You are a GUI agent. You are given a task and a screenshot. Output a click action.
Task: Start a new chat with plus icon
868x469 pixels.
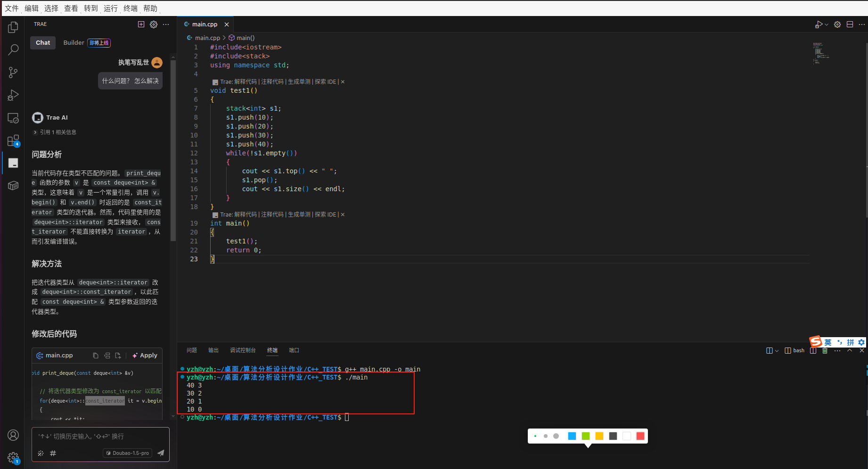(x=141, y=24)
